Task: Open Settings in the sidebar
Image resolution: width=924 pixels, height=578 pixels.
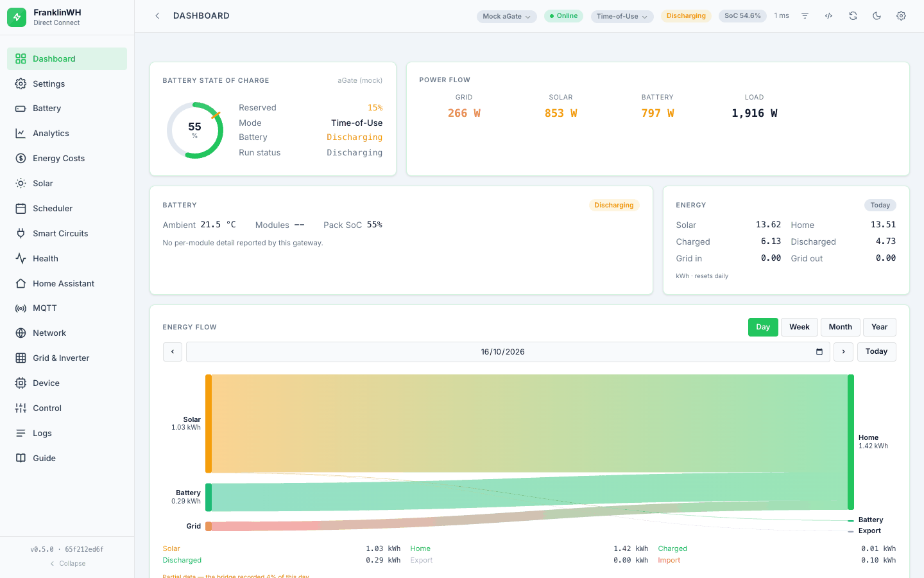Action: point(67,84)
